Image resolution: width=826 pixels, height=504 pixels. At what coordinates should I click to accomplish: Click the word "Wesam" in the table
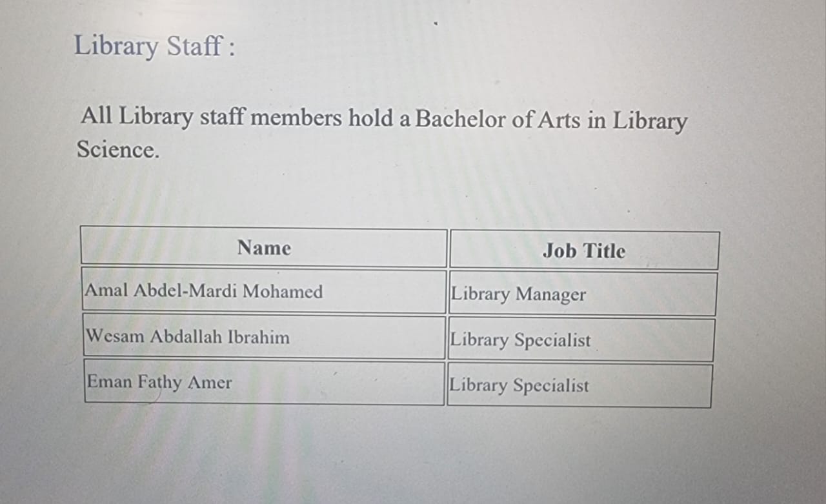click(x=116, y=337)
